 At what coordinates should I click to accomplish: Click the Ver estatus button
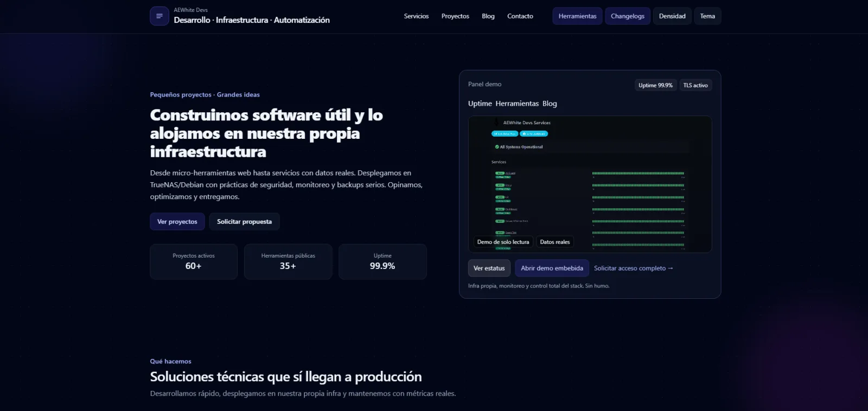coord(489,268)
